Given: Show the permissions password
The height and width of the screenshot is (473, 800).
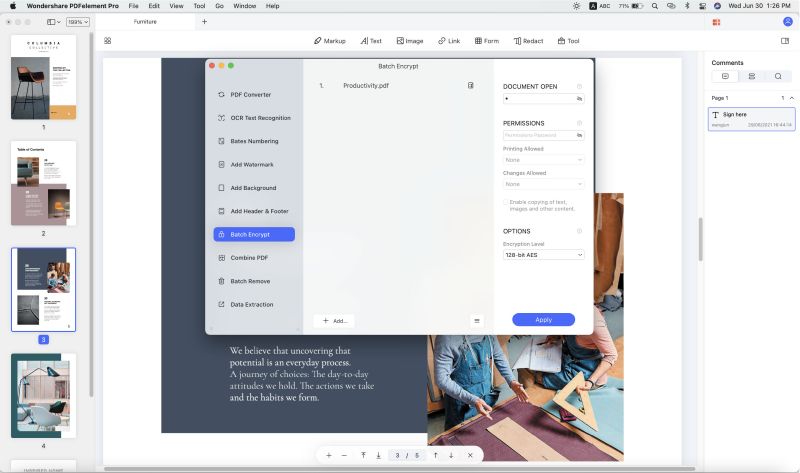Looking at the screenshot, I should [x=580, y=135].
